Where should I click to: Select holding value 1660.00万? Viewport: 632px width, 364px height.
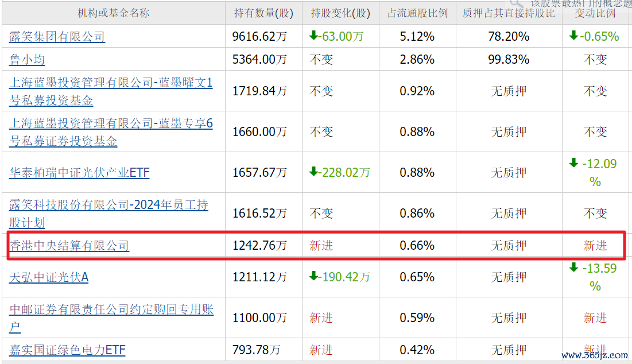(x=259, y=132)
